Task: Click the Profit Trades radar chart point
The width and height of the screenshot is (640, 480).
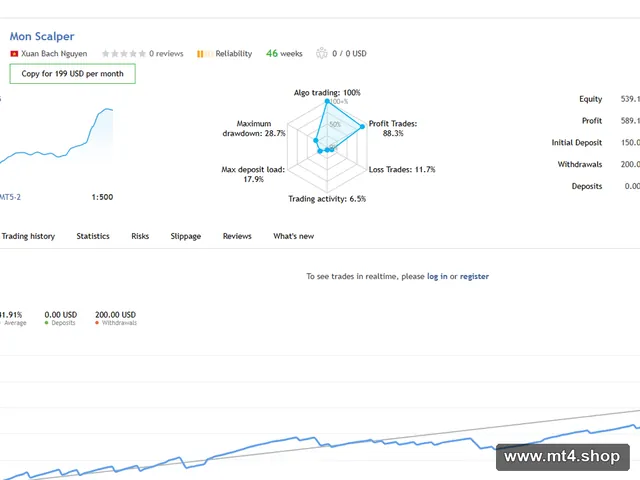Action: coord(362,127)
